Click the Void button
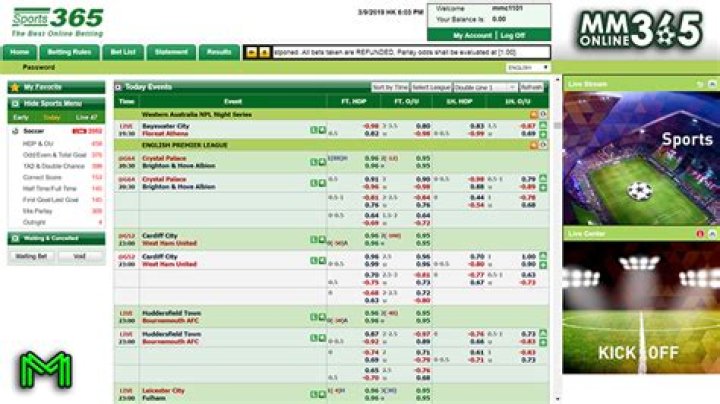This screenshot has width=720, height=404. (80, 256)
